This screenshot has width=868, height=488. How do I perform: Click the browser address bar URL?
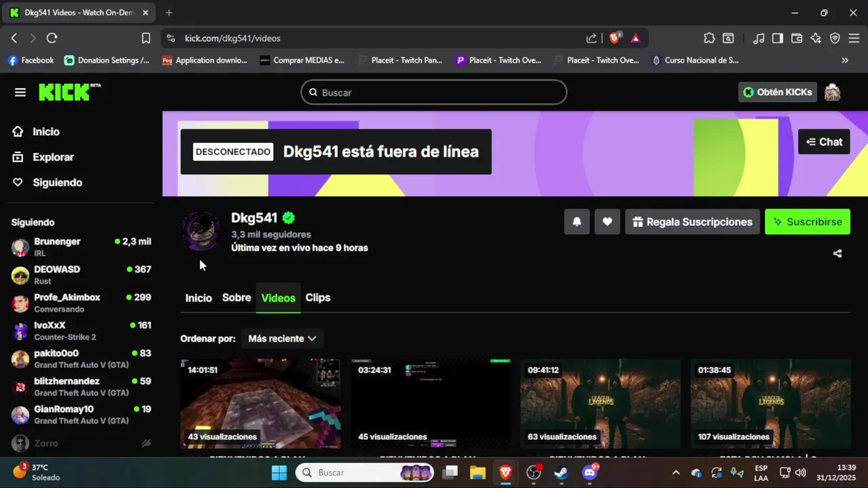[x=233, y=39]
